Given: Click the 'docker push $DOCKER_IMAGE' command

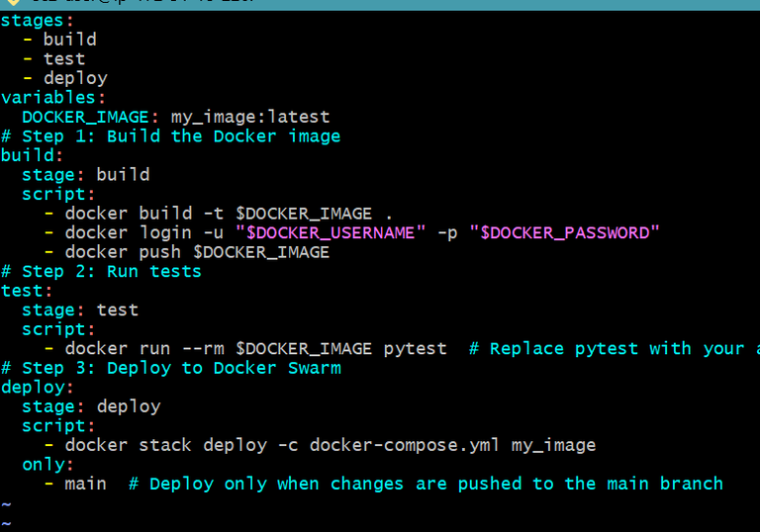Looking at the screenshot, I should 197,252.
